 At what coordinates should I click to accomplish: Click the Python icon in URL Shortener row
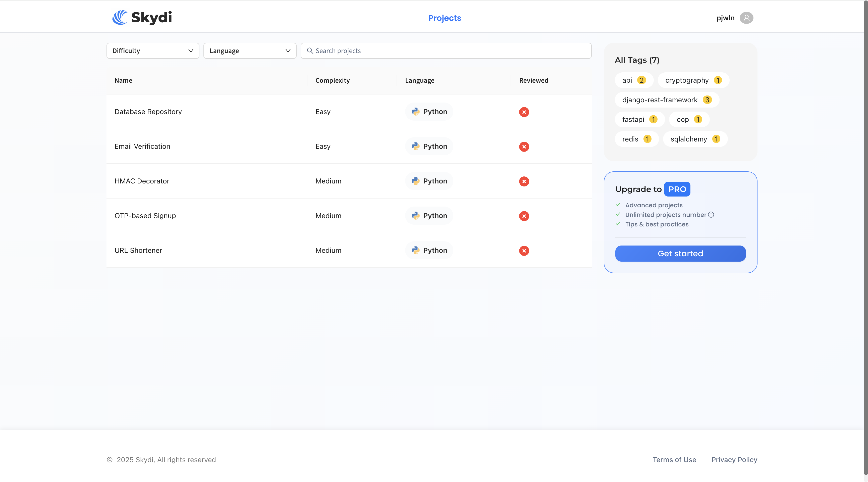click(415, 251)
